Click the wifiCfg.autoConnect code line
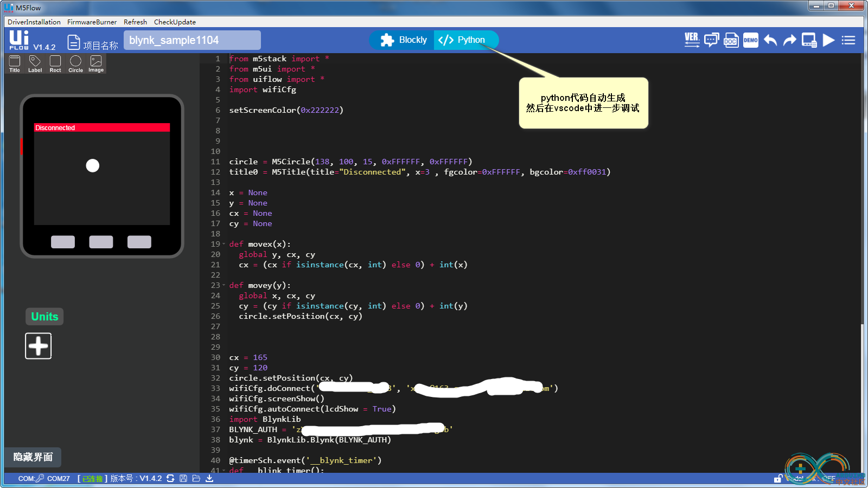 tap(312, 409)
